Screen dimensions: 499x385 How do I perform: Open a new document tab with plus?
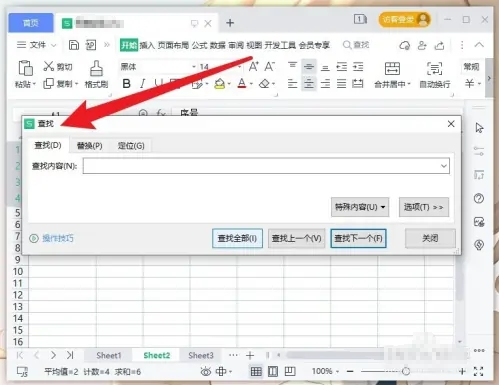coord(230,23)
